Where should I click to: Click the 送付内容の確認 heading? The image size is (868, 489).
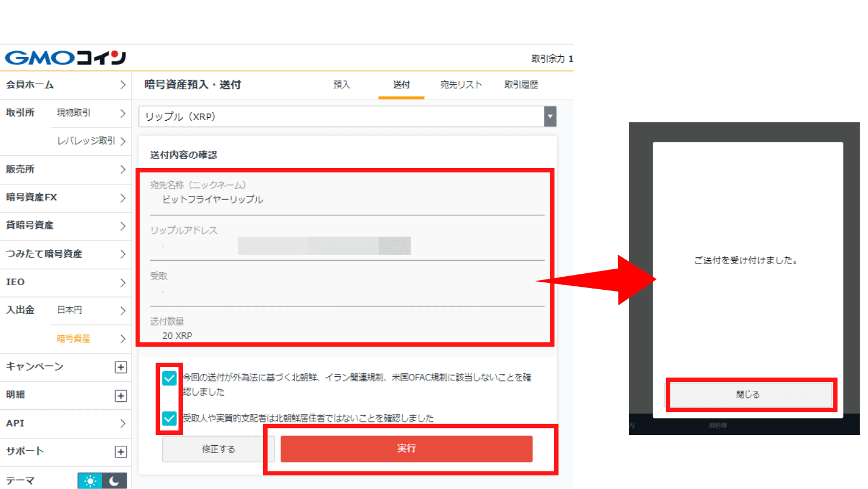(x=183, y=155)
